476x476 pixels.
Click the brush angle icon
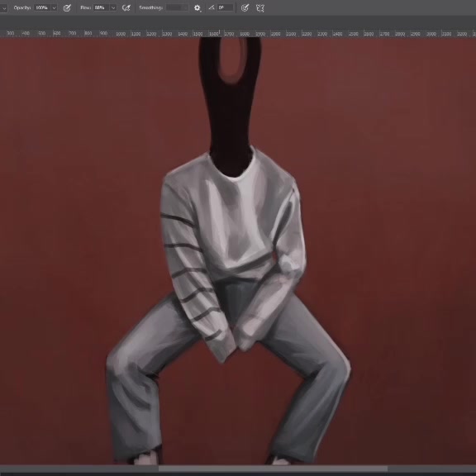(212, 7)
